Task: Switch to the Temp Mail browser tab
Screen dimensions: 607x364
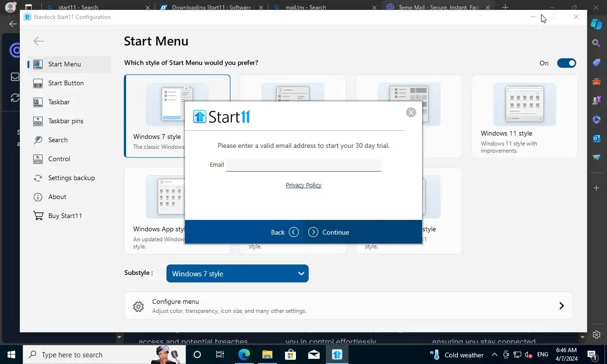Action: pos(438,8)
